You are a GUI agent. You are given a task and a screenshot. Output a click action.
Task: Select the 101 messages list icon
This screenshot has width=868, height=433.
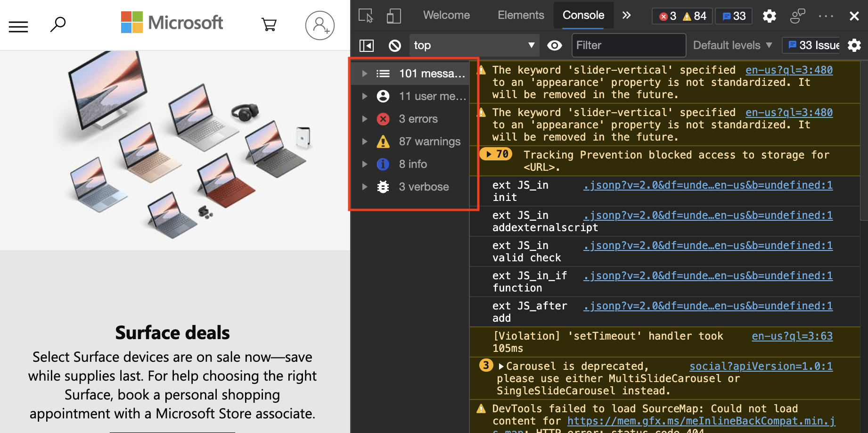[x=383, y=74]
